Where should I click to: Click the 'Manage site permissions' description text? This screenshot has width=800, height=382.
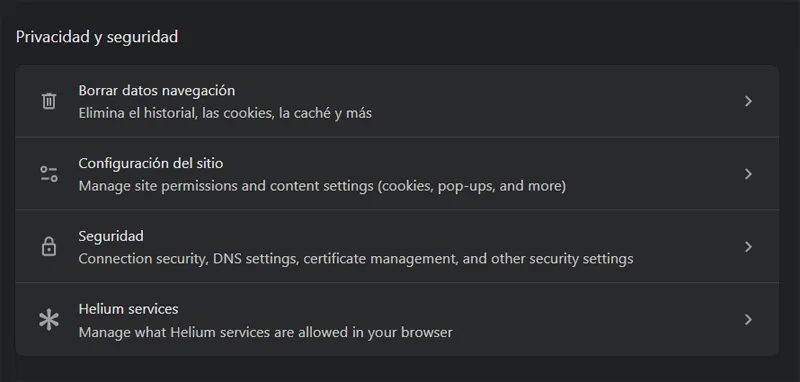[322, 186]
